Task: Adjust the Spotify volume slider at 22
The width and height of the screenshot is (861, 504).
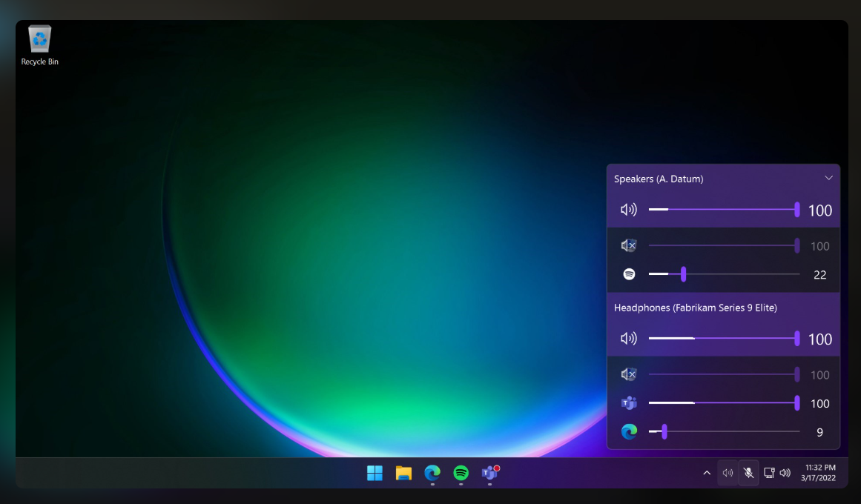Action: tap(724, 274)
